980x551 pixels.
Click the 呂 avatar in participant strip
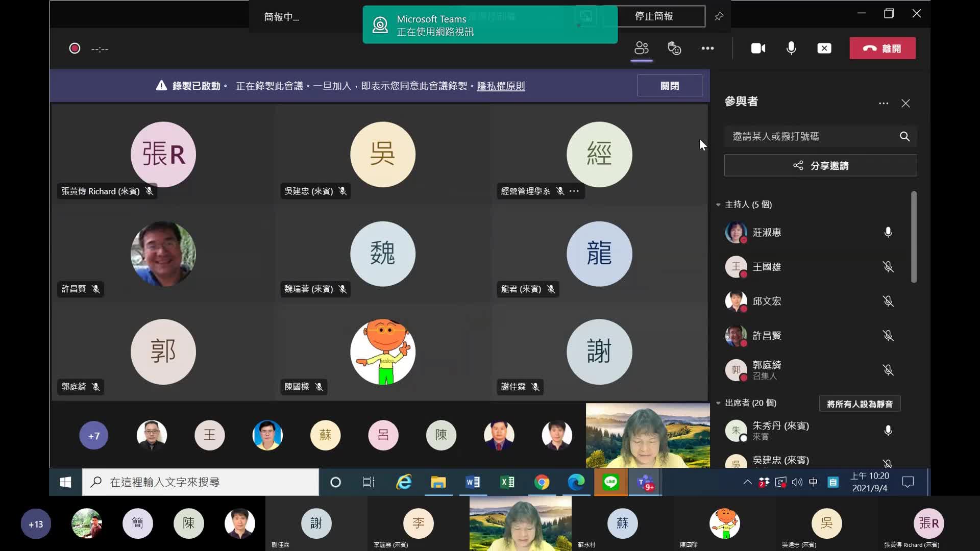click(383, 435)
